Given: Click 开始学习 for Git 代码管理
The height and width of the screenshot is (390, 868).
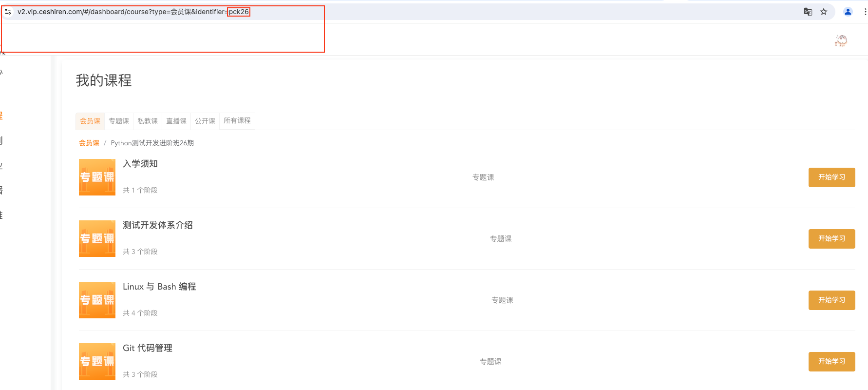Looking at the screenshot, I should [x=831, y=362].
